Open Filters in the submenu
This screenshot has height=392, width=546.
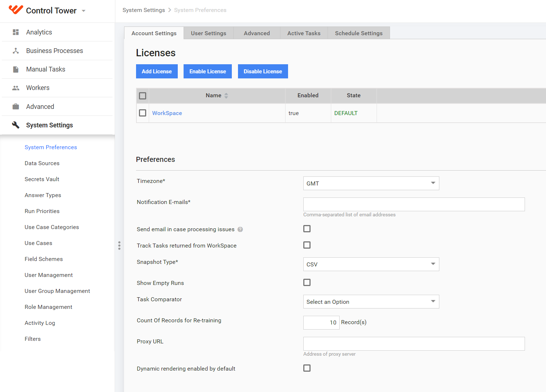tap(33, 339)
